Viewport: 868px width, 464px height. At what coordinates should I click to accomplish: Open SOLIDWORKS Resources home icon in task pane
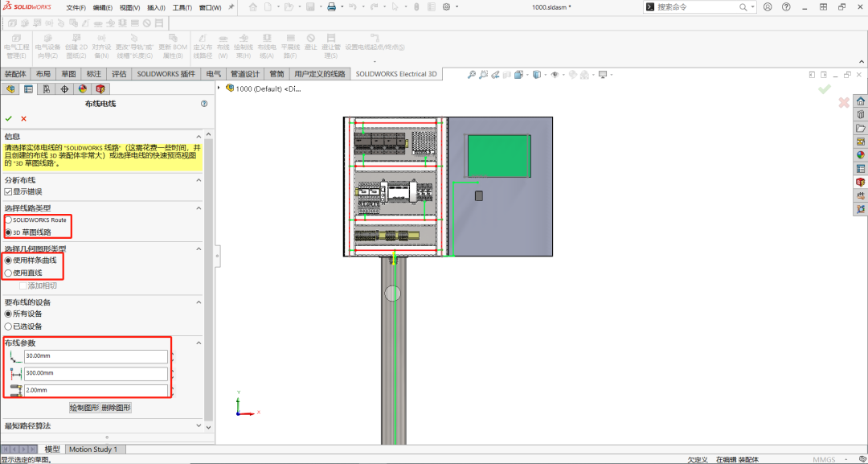coord(860,101)
